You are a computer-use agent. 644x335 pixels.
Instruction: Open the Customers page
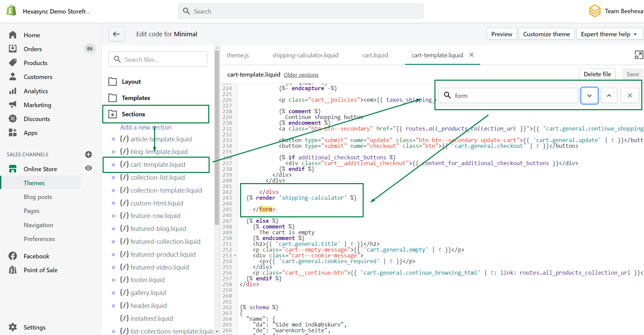[x=38, y=77]
